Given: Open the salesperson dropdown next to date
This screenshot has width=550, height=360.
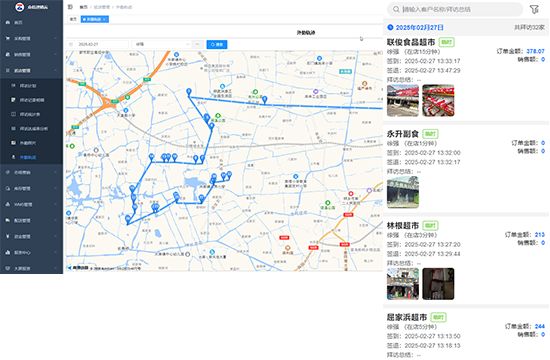Looking at the screenshot, I should (x=162, y=45).
